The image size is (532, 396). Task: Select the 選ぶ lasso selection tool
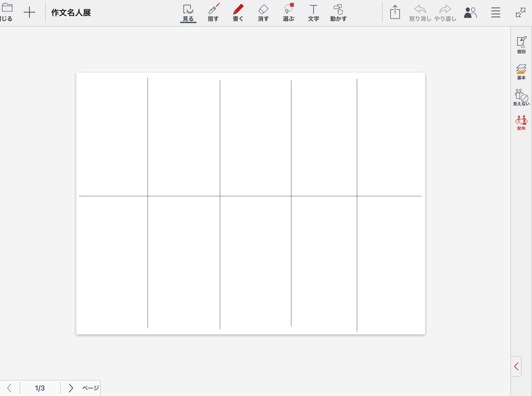[x=289, y=13]
